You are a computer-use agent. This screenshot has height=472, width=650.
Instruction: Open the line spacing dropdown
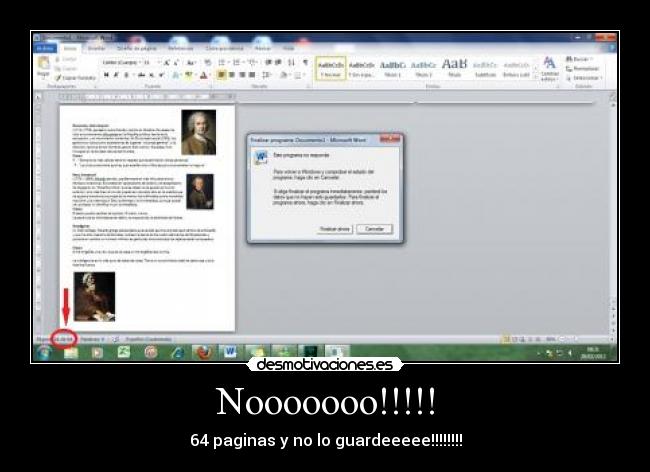point(267,75)
